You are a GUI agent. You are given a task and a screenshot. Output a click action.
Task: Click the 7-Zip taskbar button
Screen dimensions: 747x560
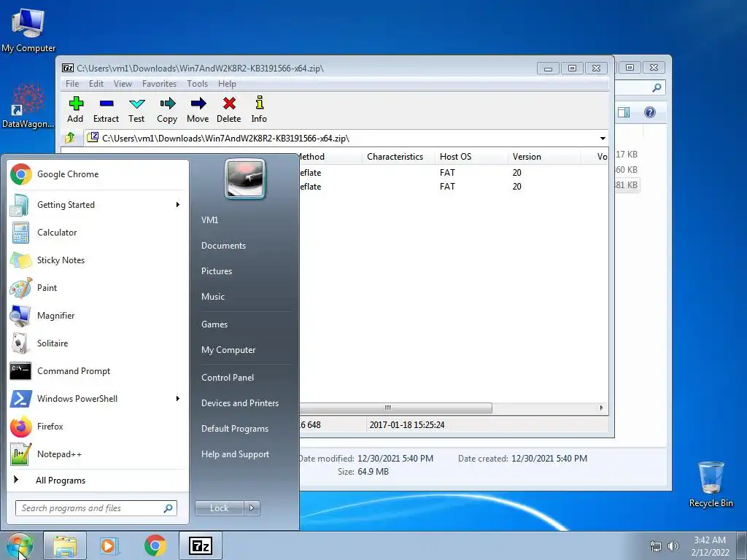pyautogui.click(x=200, y=545)
